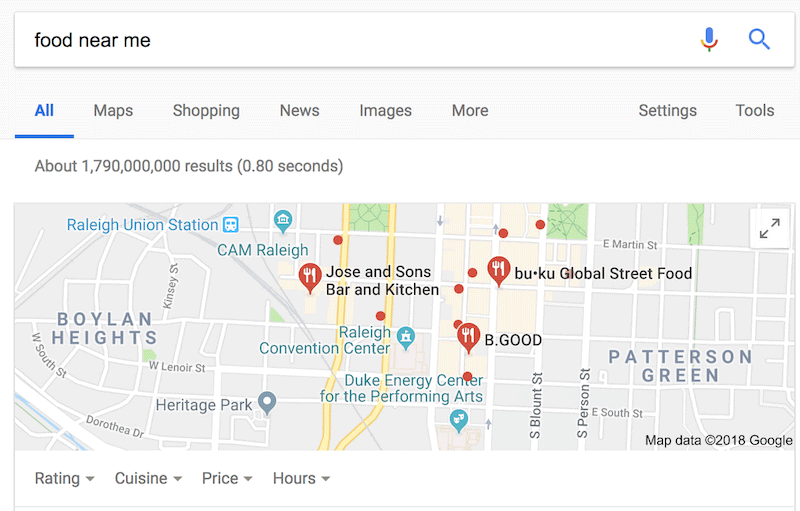Open the search Tools options
The width and height of the screenshot is (800, 511).
[755, 111]
